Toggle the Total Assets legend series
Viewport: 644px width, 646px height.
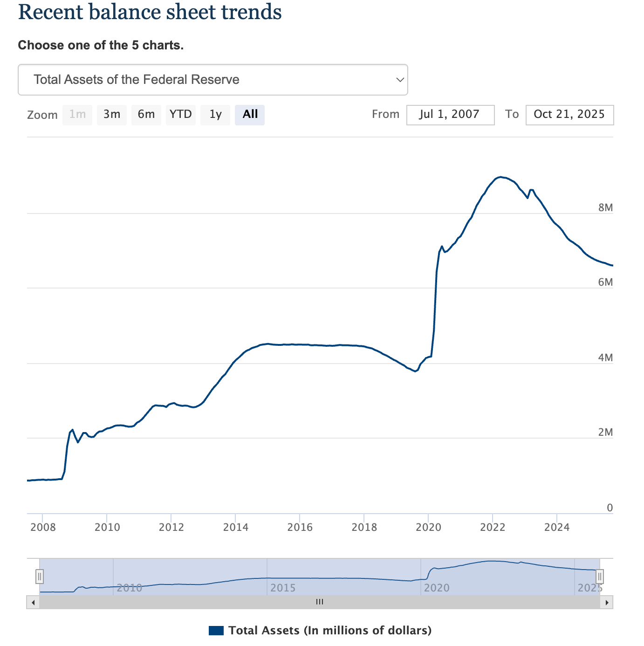330,631
